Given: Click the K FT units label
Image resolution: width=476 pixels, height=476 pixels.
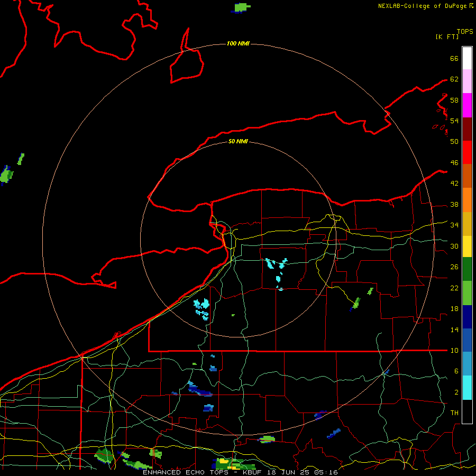Looking at the screenshot, I should point(447,36).
